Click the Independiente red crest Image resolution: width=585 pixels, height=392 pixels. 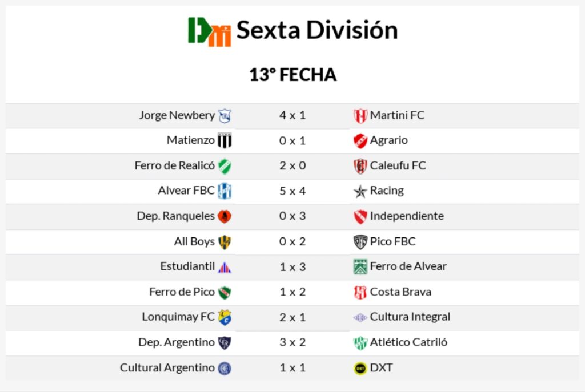(x=360, y=217)
